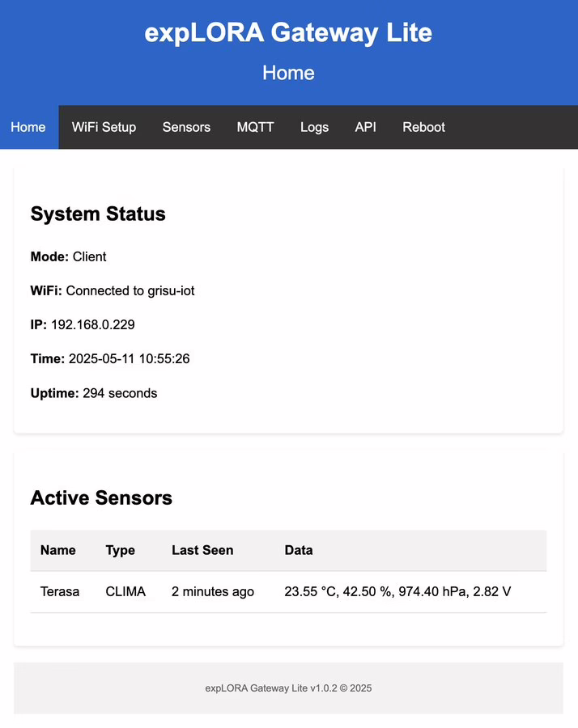Select the Terasa sensor name cell

(60, 591)
